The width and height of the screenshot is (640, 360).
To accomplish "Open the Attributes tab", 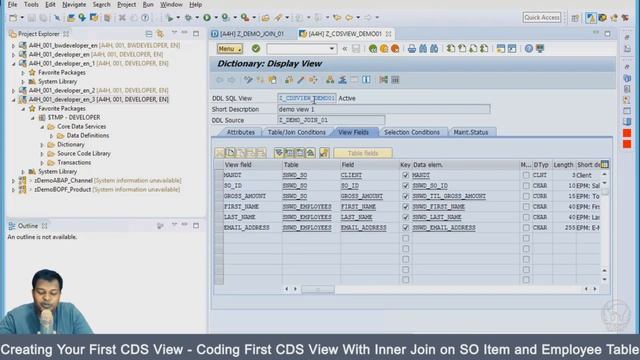I will click(x=240, y=132).
